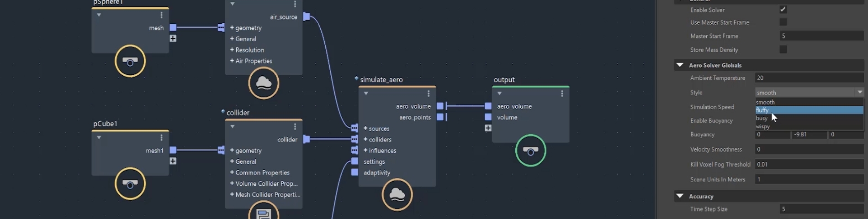The width and height of the screenshot is (868, 219).
Task: Click Scene Units In Meters field
Action: (x=809, y=179)
